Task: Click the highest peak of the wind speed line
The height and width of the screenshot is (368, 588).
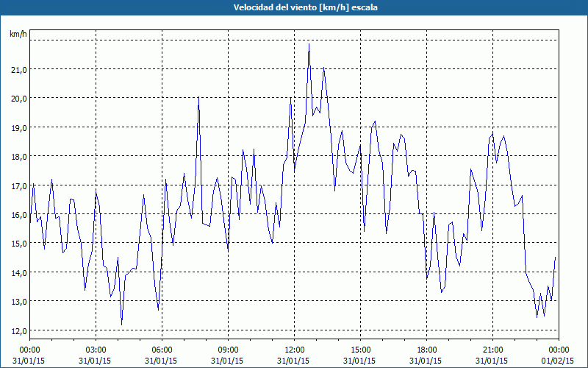Action: (x=309, y=44)
